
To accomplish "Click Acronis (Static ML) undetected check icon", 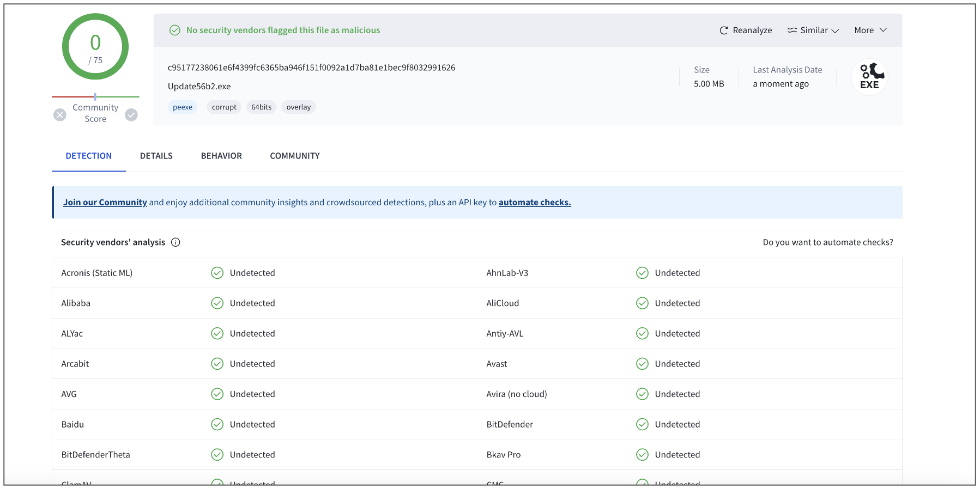I will (217, 273).
